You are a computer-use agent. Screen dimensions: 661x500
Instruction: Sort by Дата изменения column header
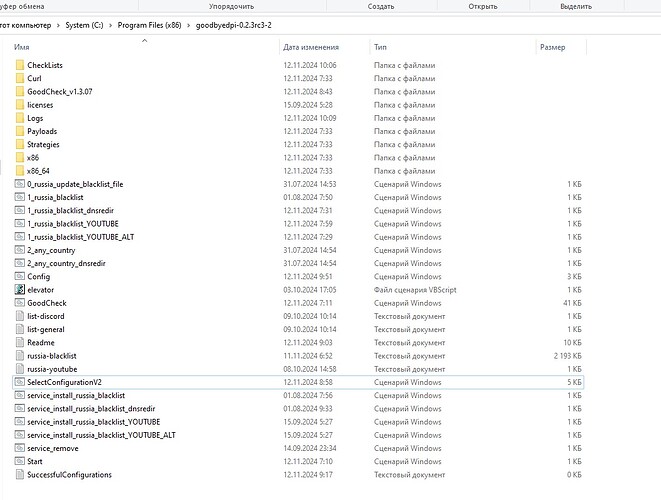311,47
